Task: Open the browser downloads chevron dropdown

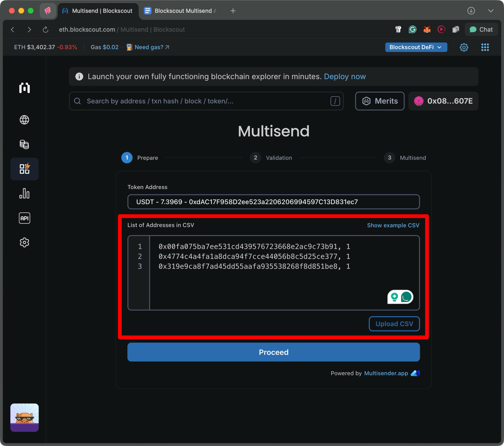Action: [x=490, y=11]
